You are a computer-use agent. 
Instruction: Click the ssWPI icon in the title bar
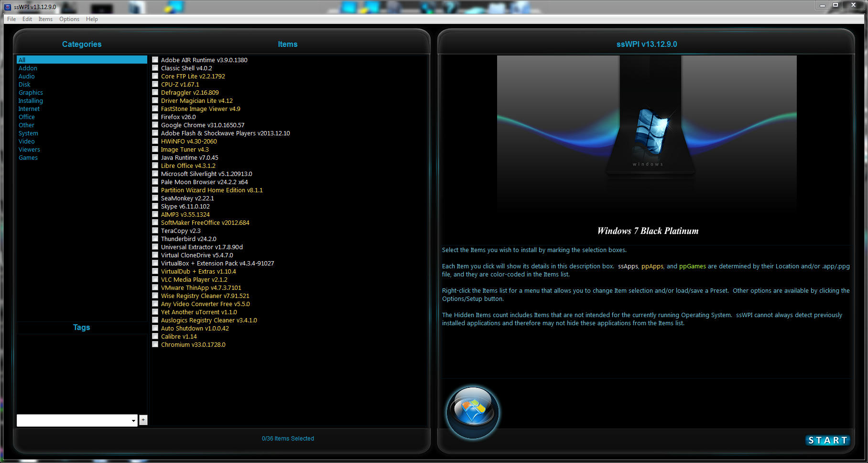pyautogui.click(x=7, y=7)
